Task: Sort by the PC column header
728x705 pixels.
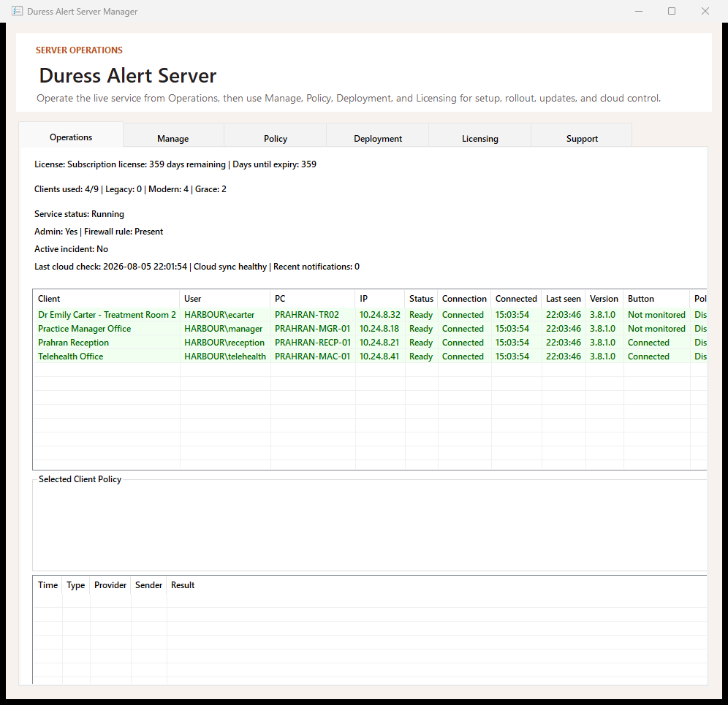Action: tap(312, 298)
